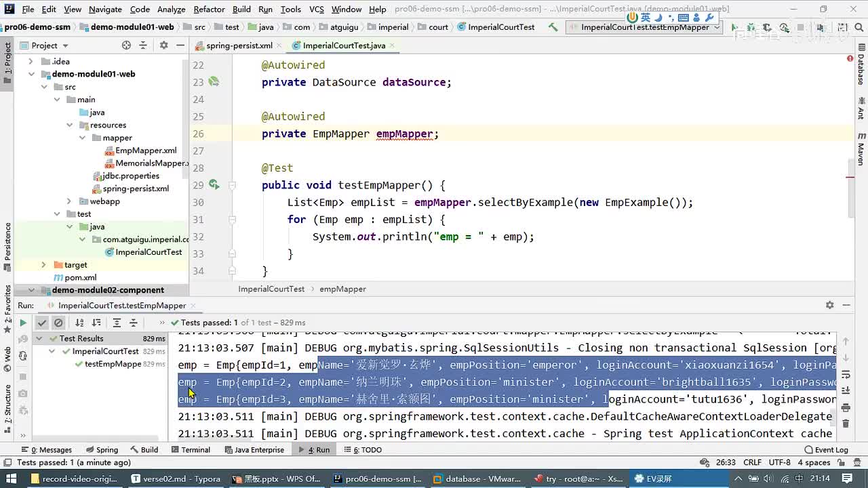Toggle the Database side tool window

point(861,68)
